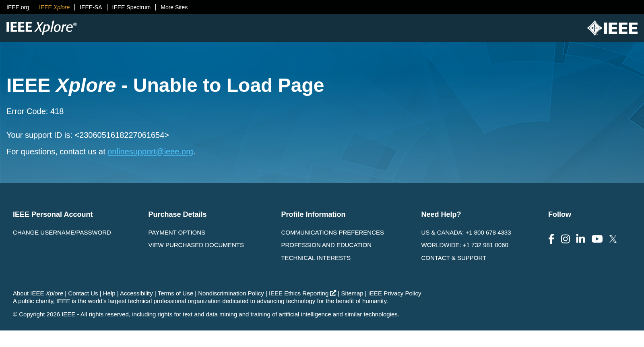Screen dimensions: 644x347
Task: Open Change Username/Password link
Action: (62, 233)
